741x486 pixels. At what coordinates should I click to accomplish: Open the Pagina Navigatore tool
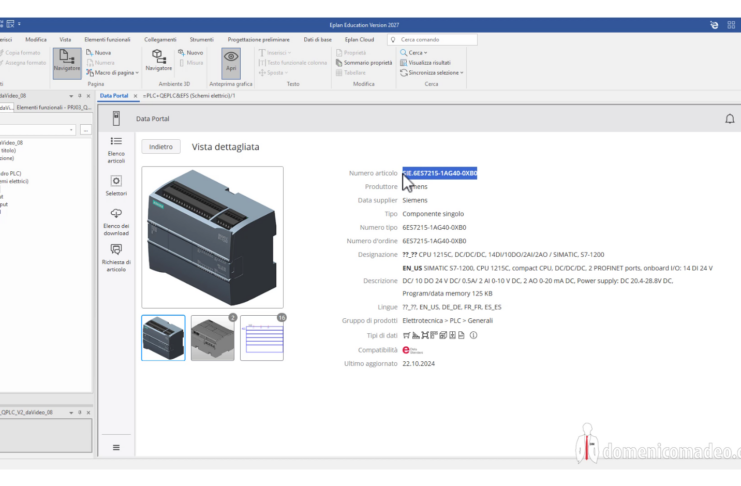point(67,63)
